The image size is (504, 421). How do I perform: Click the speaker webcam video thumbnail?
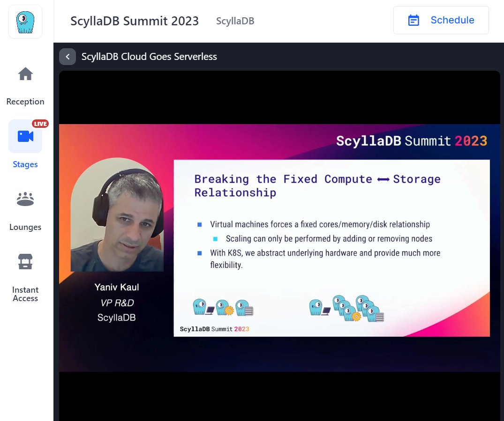pos(117,214)
